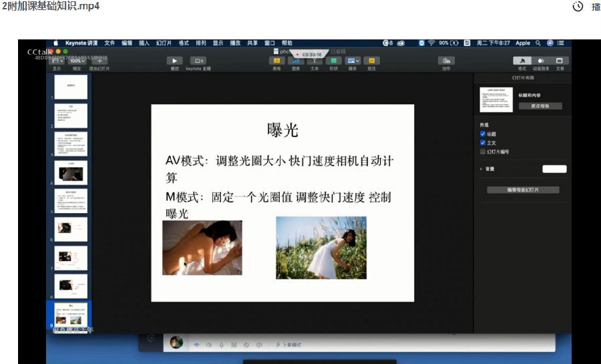Screen dimensions: 601x364
Task: Click the input method icon in menu bar
Action: coord(467,43)
